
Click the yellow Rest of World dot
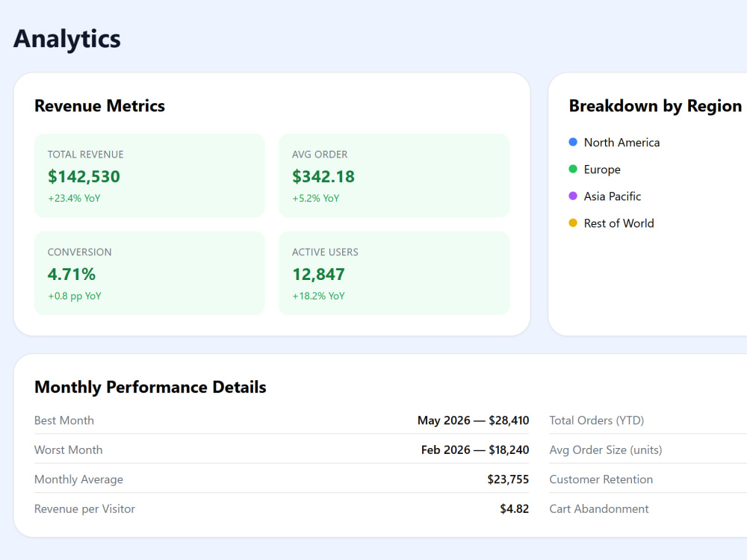click(x=573, y=223)
